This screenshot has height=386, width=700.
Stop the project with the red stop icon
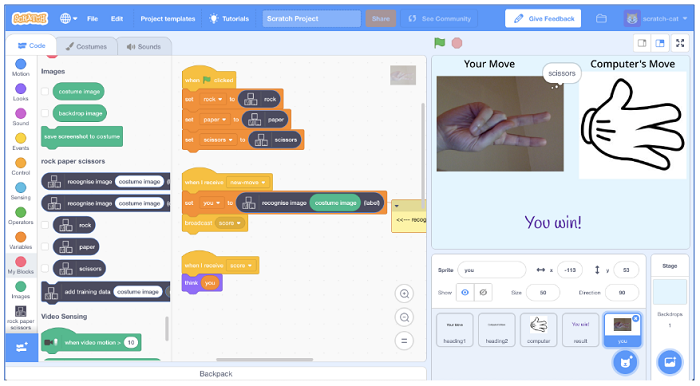[x=457, y=43]
